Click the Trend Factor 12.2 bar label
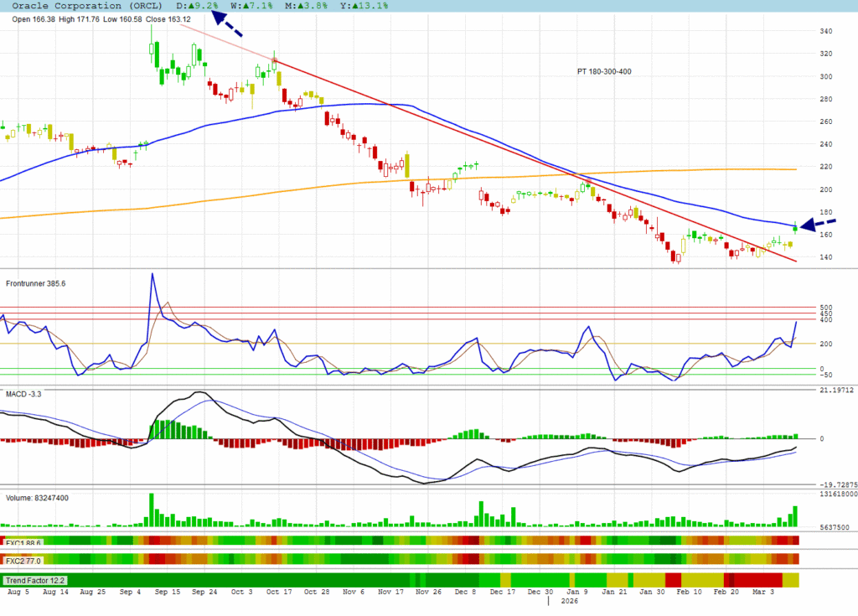The image size is (858, 616). (x=35, y=580)
